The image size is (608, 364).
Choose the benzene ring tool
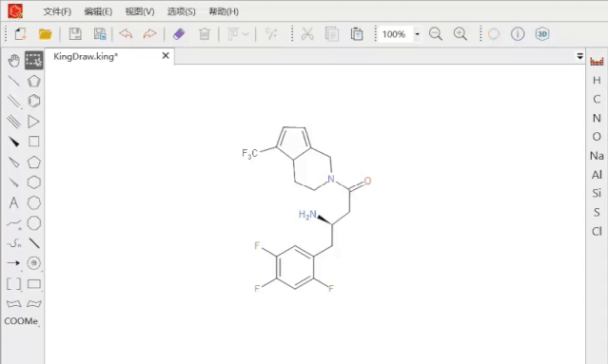coord(33,101)
